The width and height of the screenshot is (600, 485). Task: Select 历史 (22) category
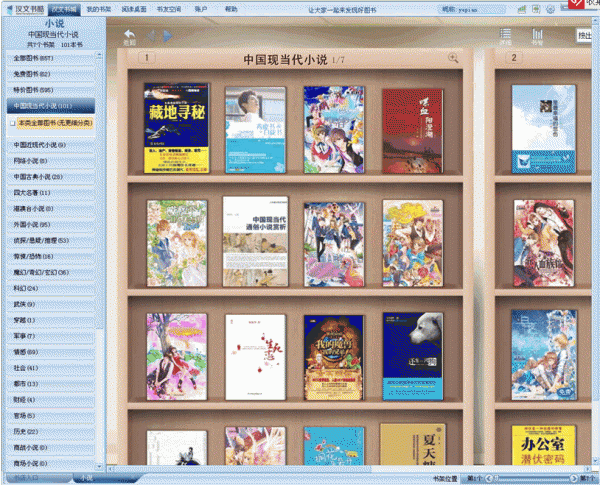[x=51, y=431]
